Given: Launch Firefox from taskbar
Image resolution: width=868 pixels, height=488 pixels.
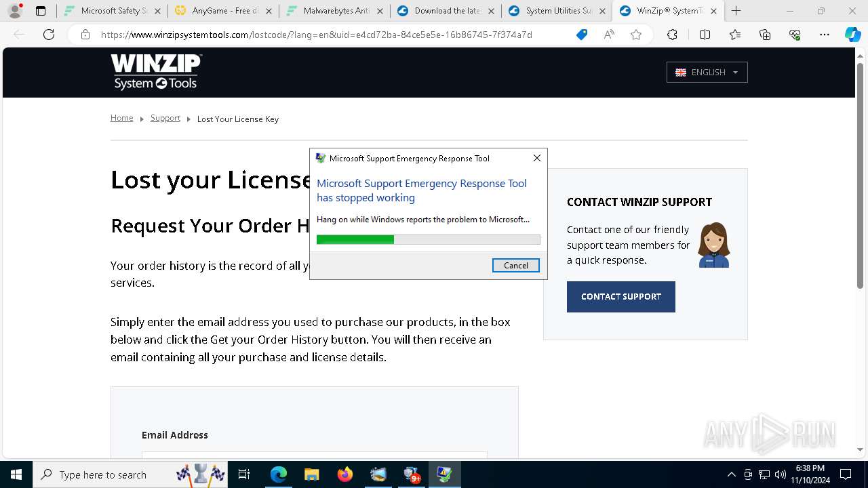Looking at the screenshot, I should click(x=344, y=474).
